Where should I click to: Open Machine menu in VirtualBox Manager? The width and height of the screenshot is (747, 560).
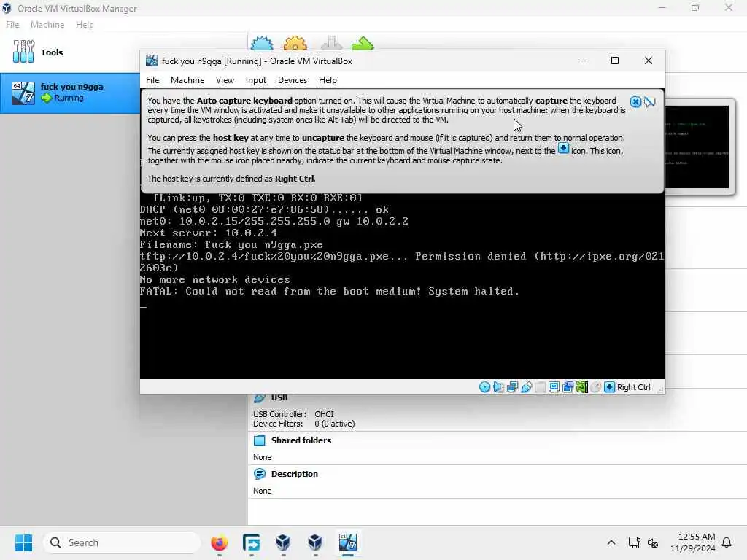pos(47,24)
